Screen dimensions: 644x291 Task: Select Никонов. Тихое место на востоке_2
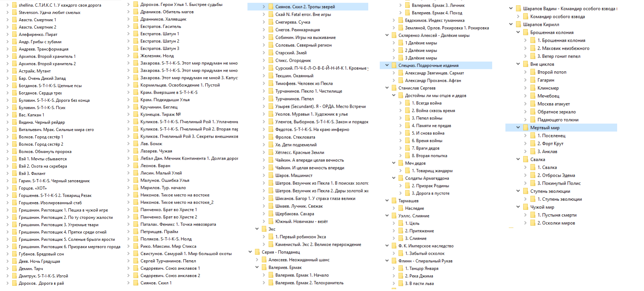(x=177, y=202)
